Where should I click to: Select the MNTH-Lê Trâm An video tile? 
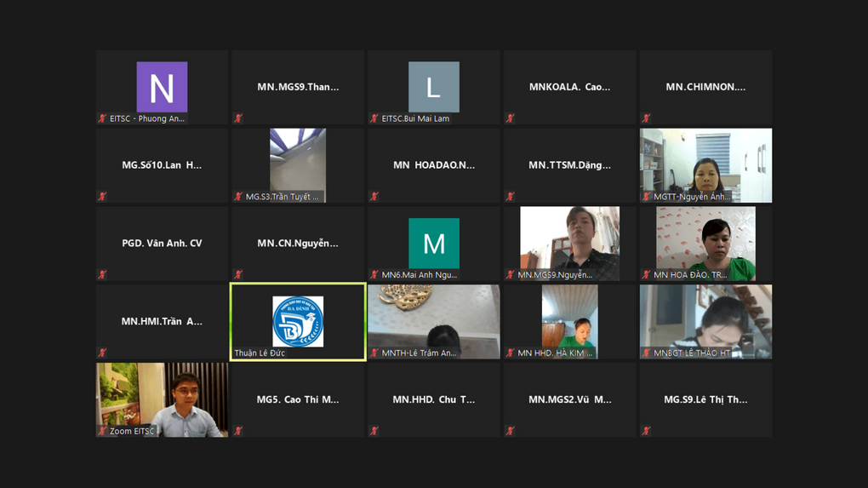(x=433, y=320)
